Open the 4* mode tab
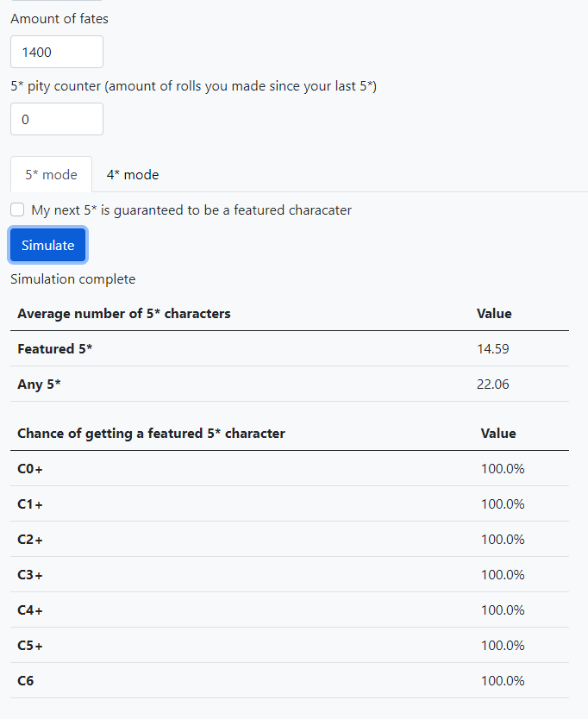588x719 pixels. (x=133, y=174)
